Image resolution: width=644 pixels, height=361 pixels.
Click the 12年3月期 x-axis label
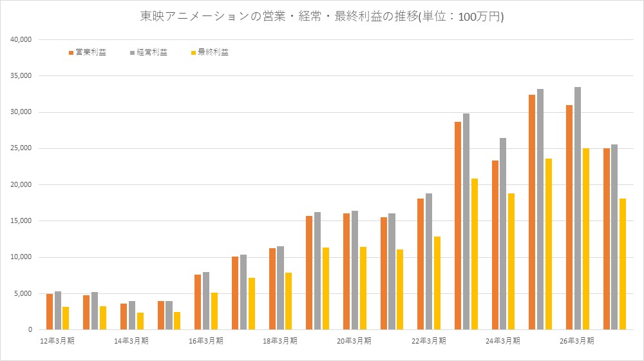[x=57, y=341]
